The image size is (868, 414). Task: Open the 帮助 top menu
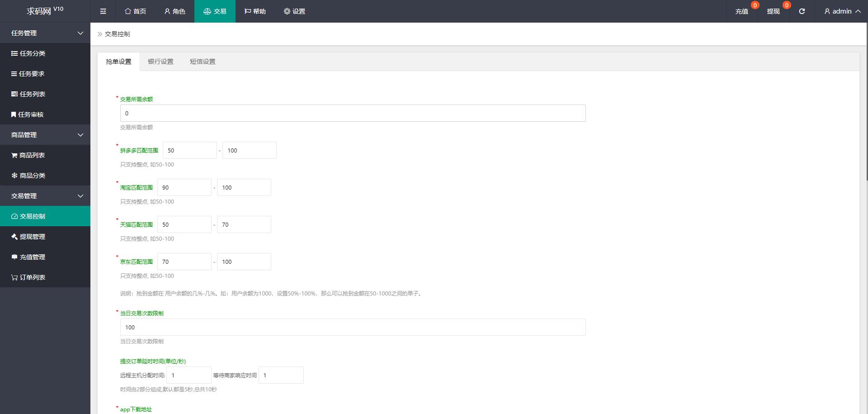pyautogui.click(x=255, y=11)
